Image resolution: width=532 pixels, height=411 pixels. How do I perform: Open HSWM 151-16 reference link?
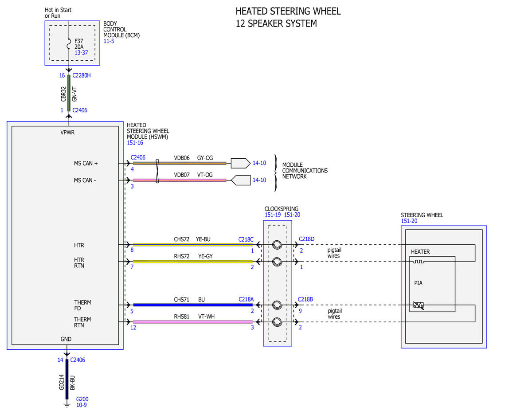tap(135, 143)
